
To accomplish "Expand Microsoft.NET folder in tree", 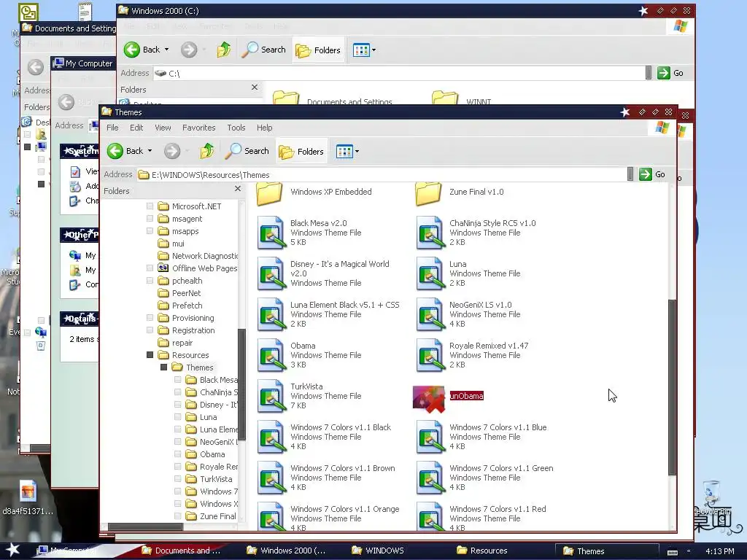I will (x=150, y=206).
